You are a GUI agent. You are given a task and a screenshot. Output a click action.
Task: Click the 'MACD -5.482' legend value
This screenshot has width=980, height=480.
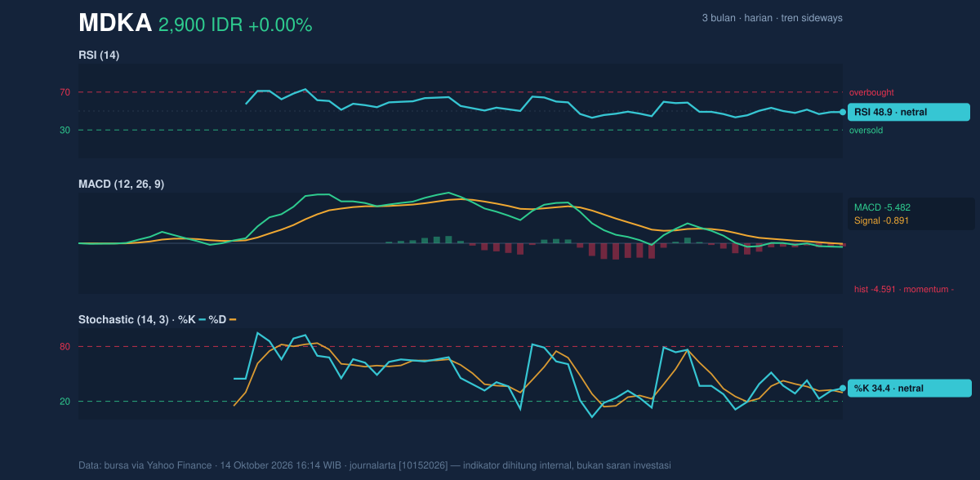(x=882, y=207)
